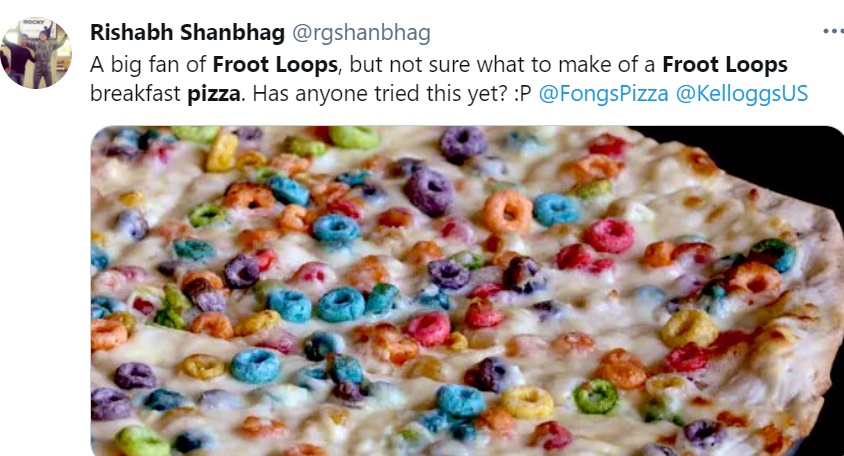Click the 'A big fan of' opening text
The image size is (844, 456).
point(148,65)
